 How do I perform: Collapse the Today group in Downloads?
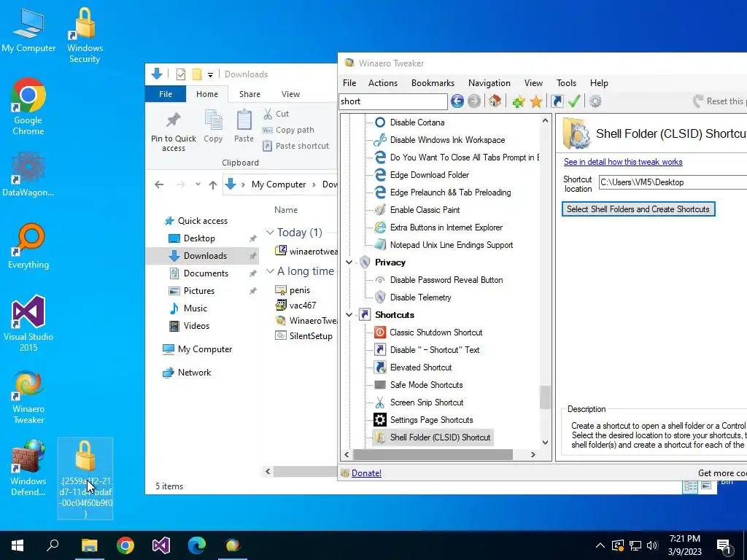pos(270,233)
